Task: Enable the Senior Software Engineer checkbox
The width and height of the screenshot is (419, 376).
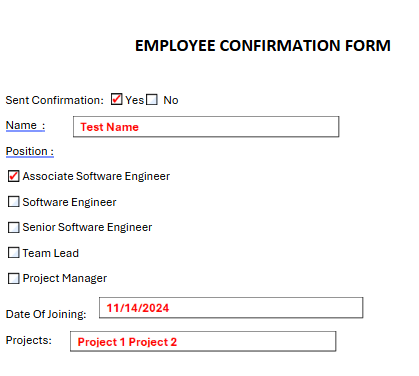Action: pos(14,227)
